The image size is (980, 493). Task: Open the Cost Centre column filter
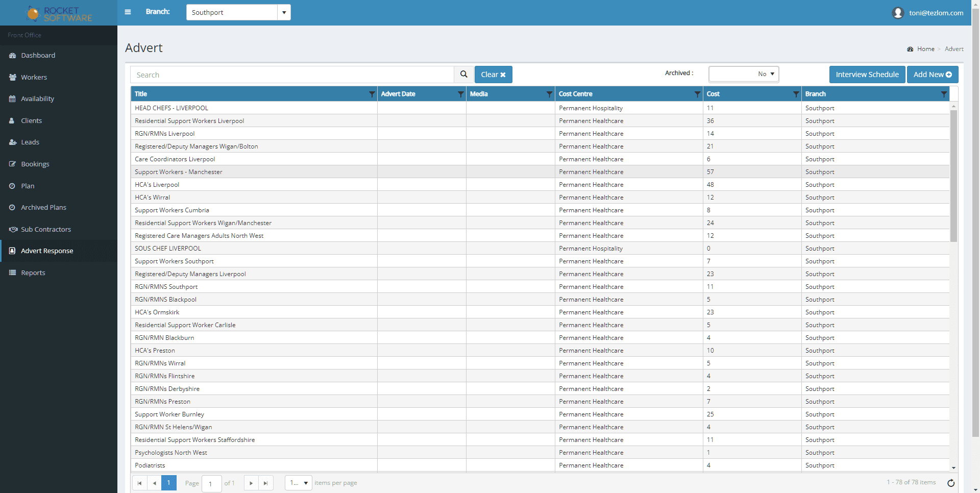pyautogui.click(x=697, y=94)
